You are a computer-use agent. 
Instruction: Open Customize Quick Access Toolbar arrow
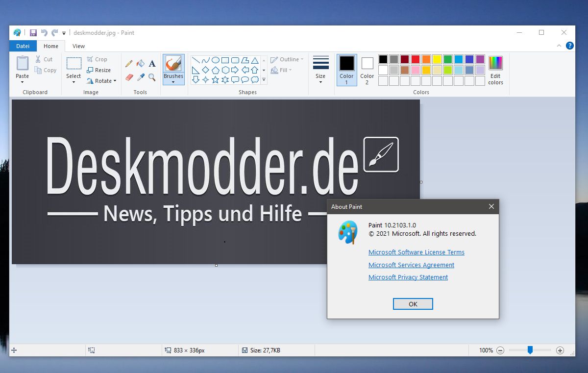click(x=64, y=33)
